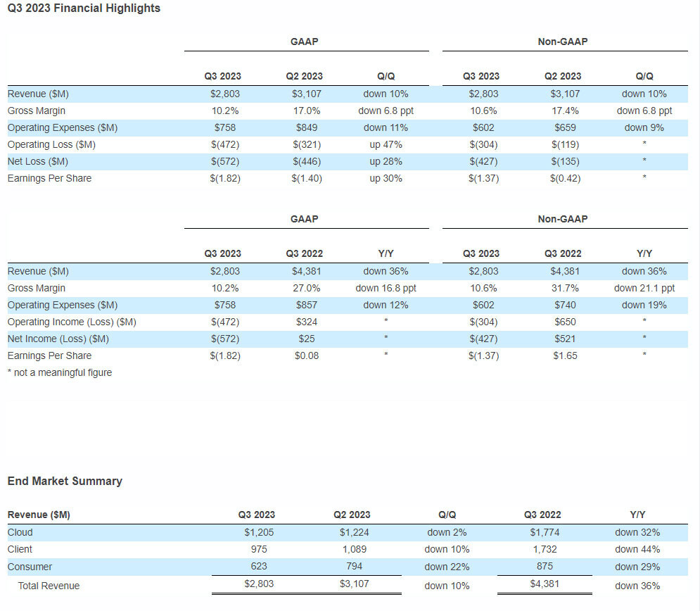Click the $324 GAAP operating income value
Screen dimensions: 700x611
tap(306, 322)
